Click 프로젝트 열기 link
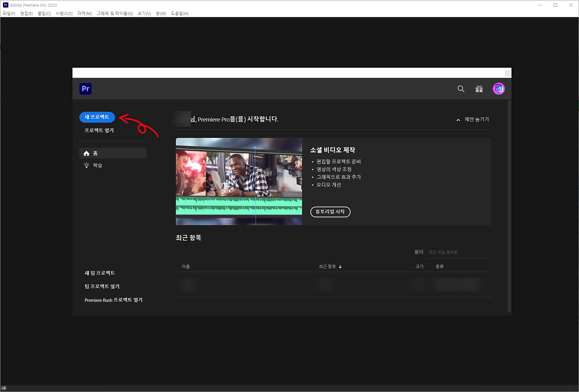 pos(99,131)
